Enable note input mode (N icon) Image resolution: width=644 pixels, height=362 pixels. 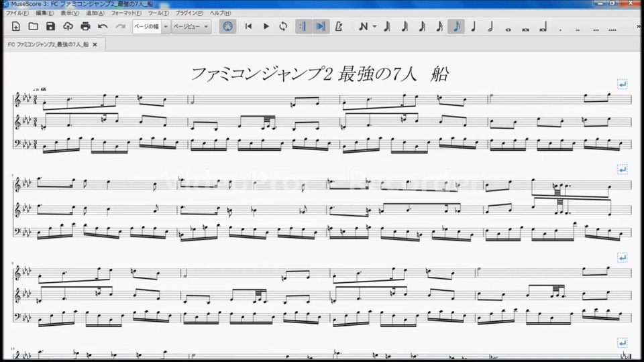[363, 27]
